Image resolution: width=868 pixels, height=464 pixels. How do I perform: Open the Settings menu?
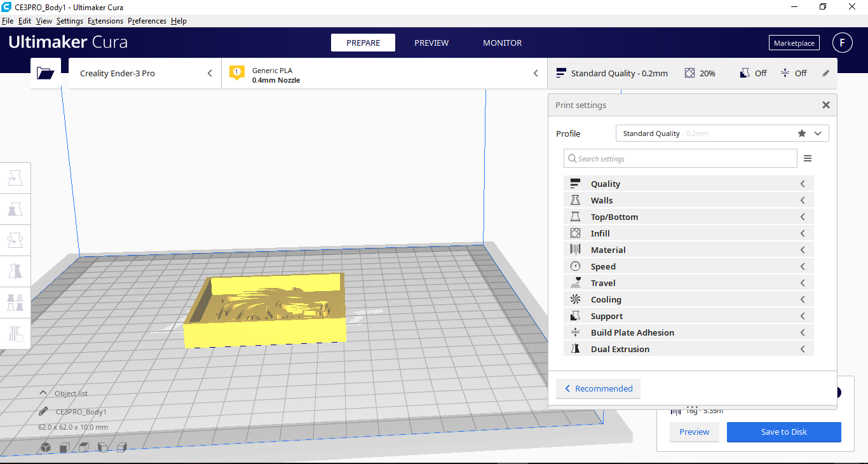pyautogui.click(x=70, y=21)
